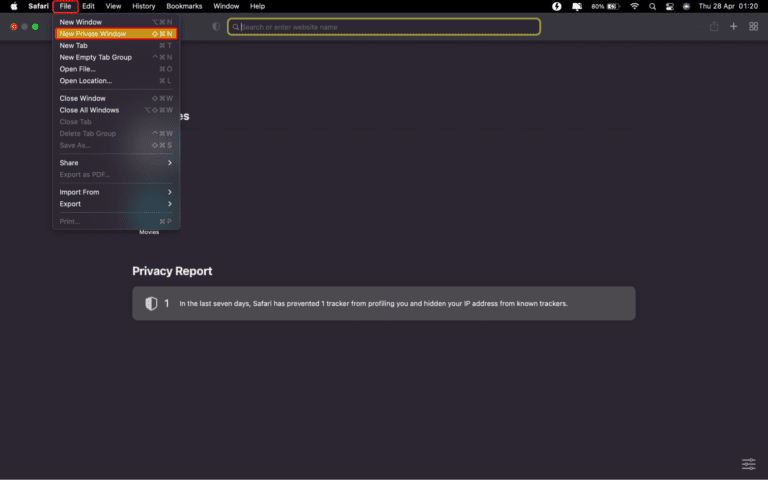Click the Share icon in Safari toolbar
The image size is (768, 480).
714,27
